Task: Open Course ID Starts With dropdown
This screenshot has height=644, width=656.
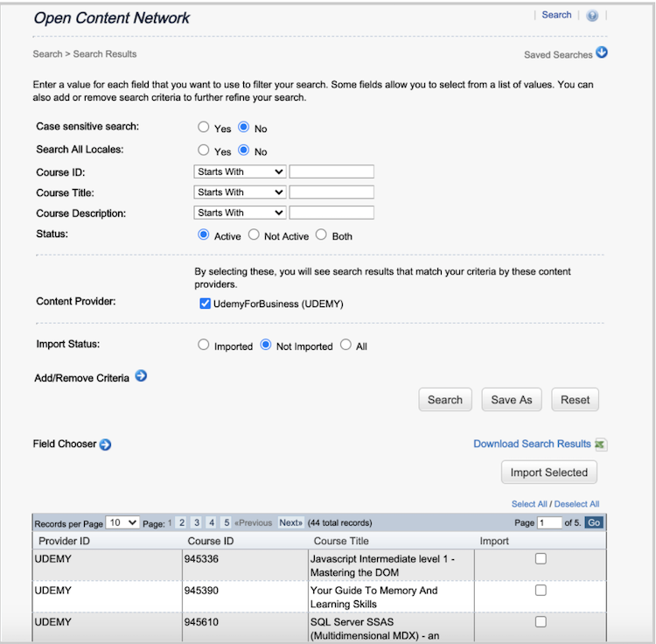Action: pos(240,171)
